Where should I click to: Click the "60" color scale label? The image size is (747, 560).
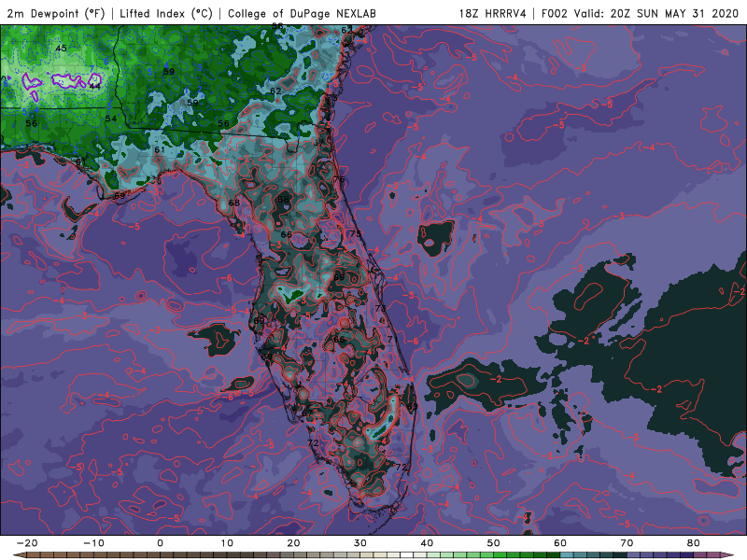coord(560,543)
